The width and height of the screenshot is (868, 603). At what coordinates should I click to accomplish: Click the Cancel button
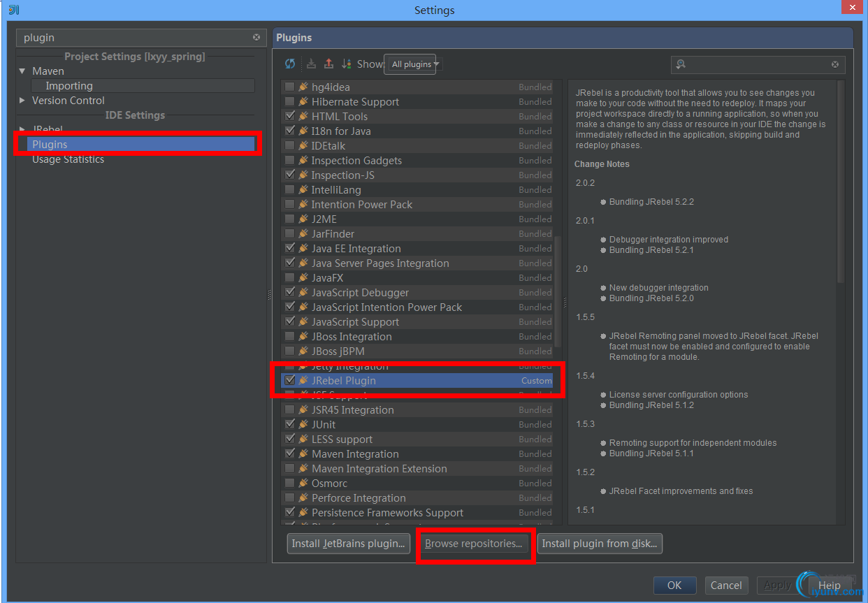pyautogui.click(x=726, y=586)
